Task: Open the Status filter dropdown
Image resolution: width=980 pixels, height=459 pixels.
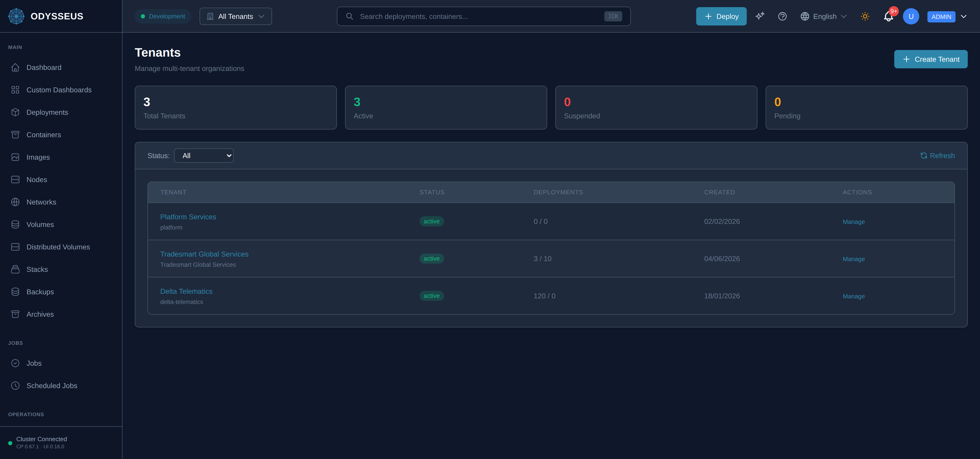Action: (x=204, y=155)
